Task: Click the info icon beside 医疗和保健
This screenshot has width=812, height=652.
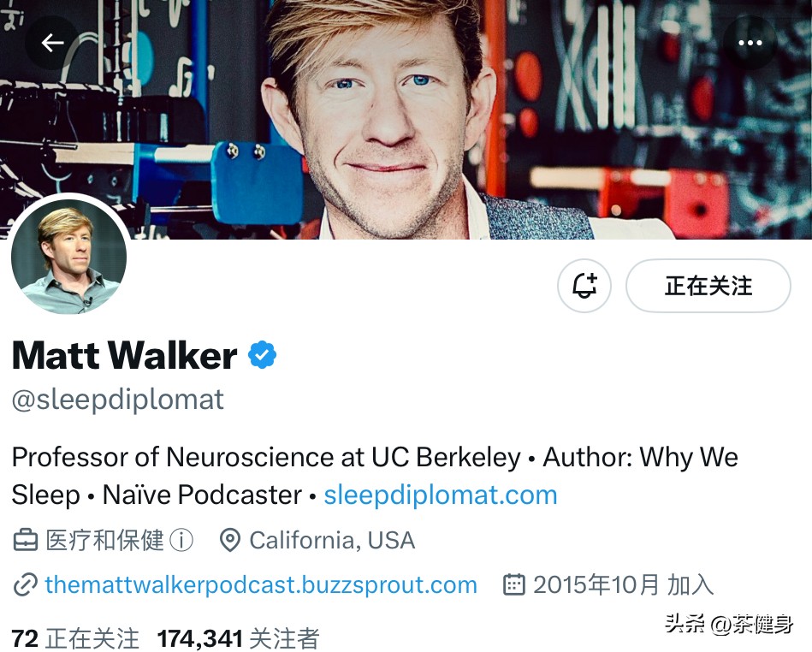Action: coord(181,540)
